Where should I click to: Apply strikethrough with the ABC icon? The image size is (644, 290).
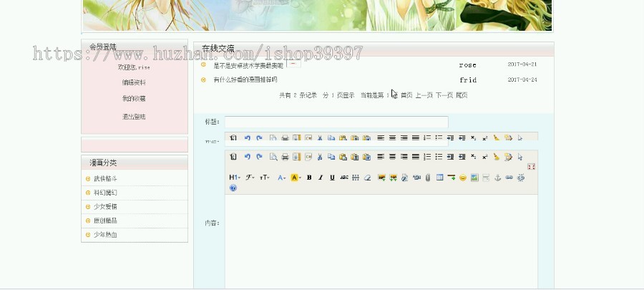click(x=343, y=178)
